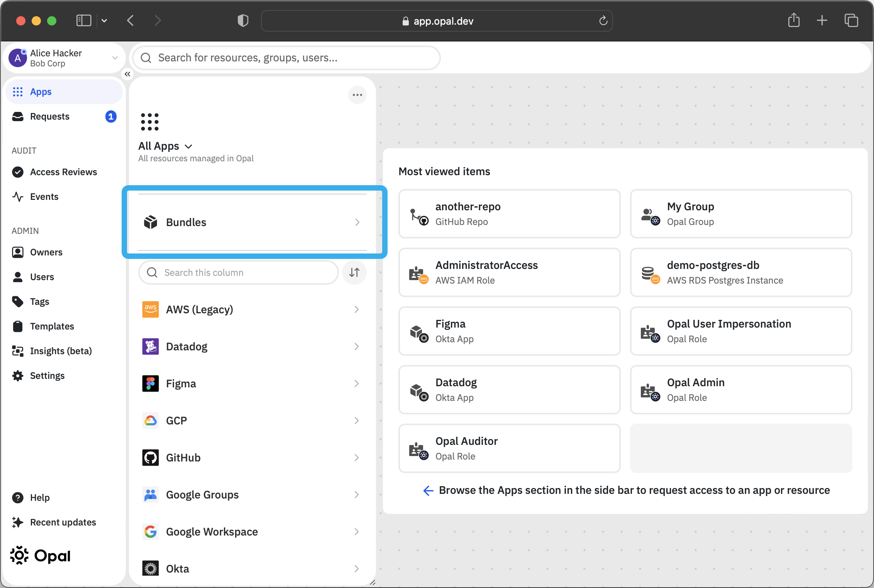Click the Templates clipboard icon
Screen dimensions: 874x588
coord(18,326)
